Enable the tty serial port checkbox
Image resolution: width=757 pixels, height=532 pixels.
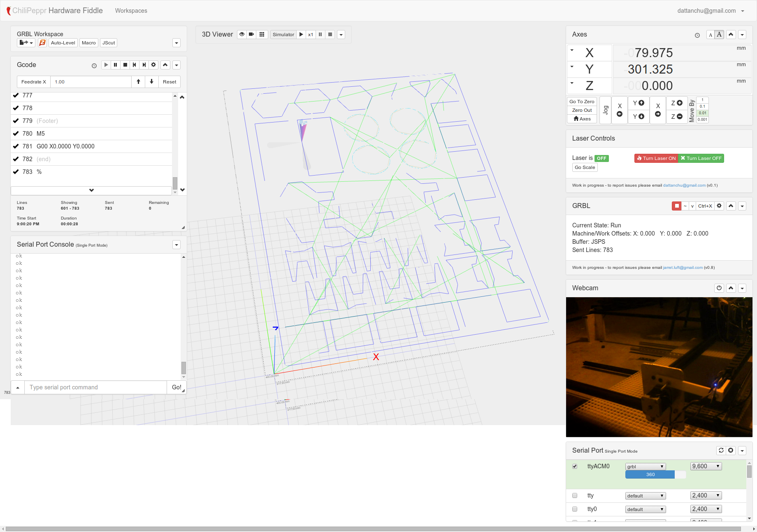click(x=575, y=495)
